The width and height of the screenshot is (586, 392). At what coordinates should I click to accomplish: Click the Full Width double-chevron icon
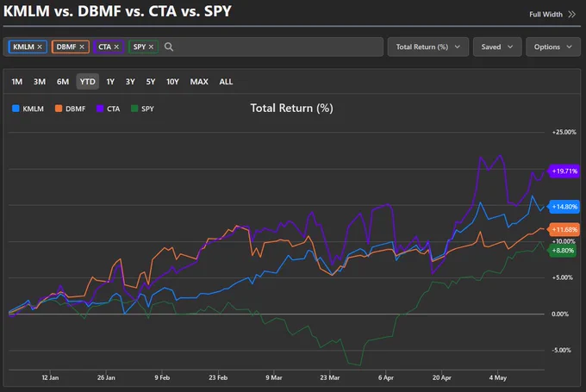572,14
